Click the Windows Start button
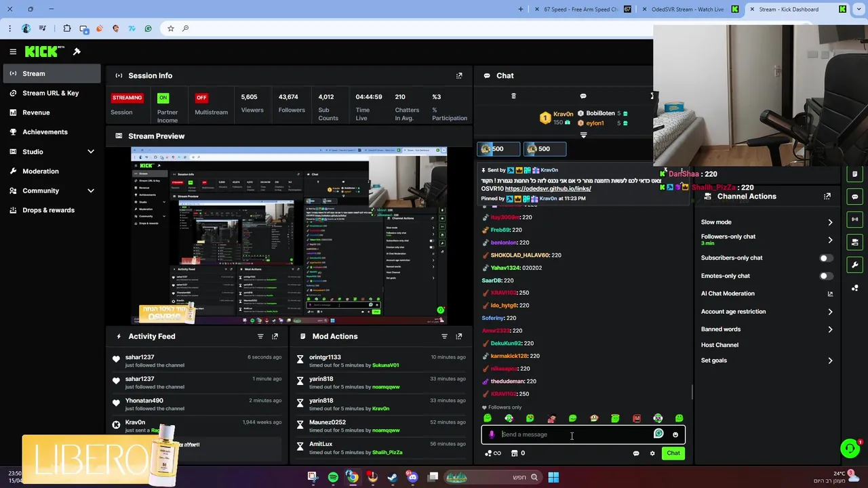This screenshot has width=868, height=488. tap(553, 477)
